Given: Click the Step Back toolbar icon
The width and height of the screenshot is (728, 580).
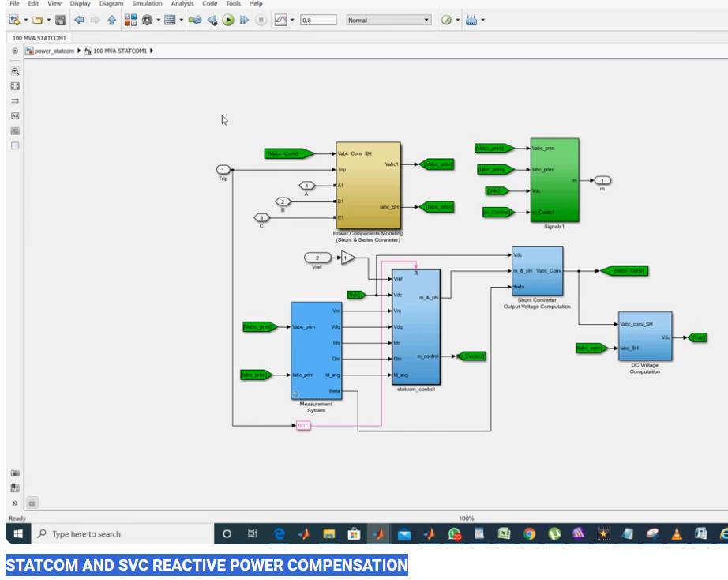Looking at the screenshot, I should [x=212, y=20].
